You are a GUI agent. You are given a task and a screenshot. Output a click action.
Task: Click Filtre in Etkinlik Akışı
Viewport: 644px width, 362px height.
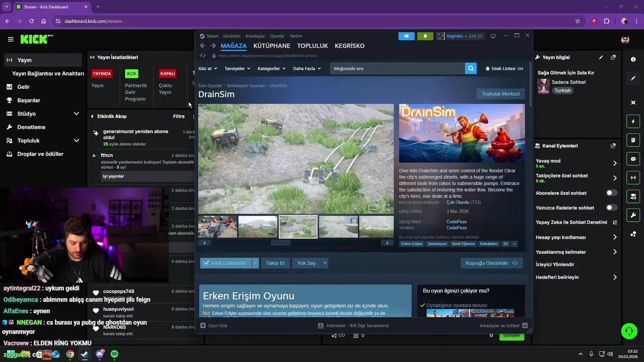point(179,116)
